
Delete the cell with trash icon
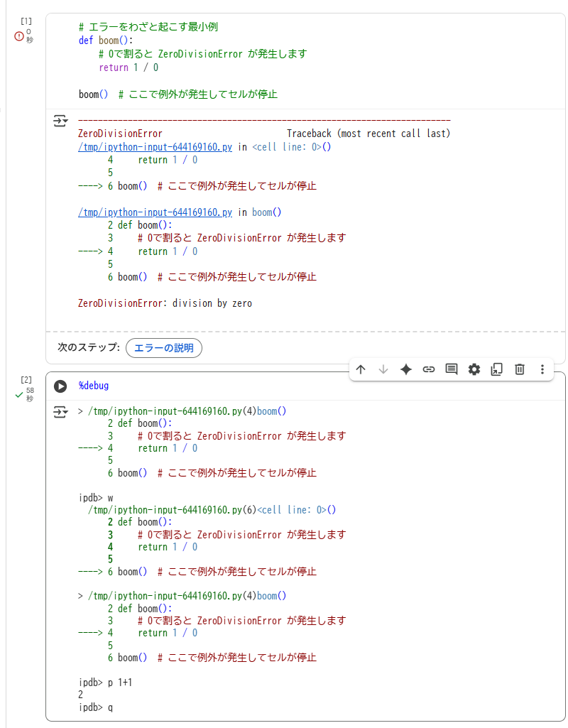click(520, 369)
